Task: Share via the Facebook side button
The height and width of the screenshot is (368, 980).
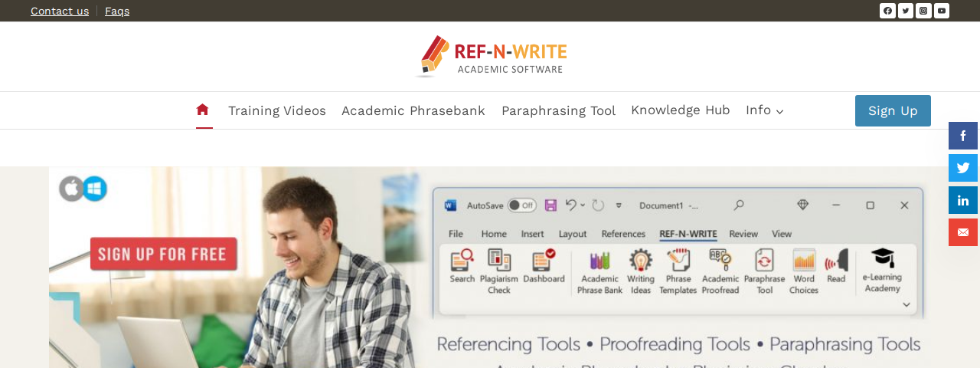Action: 963,136
